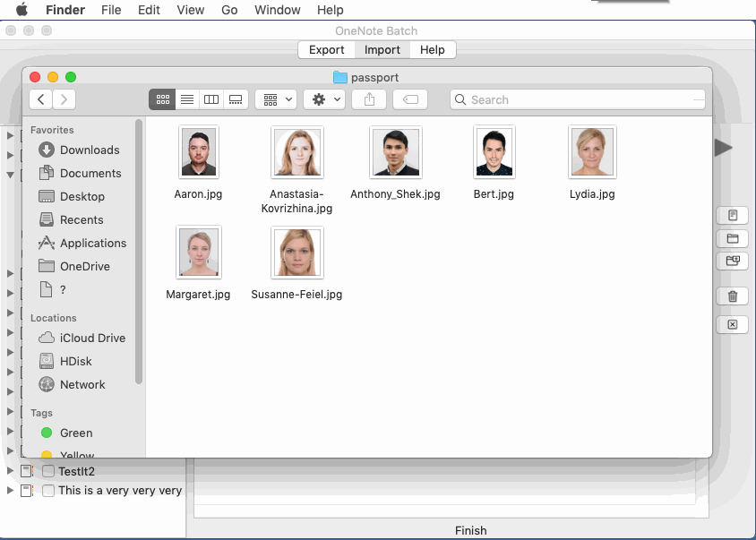Expand the 'This is a very very very' row
This screenshot has width=756, height=540.
10,491
